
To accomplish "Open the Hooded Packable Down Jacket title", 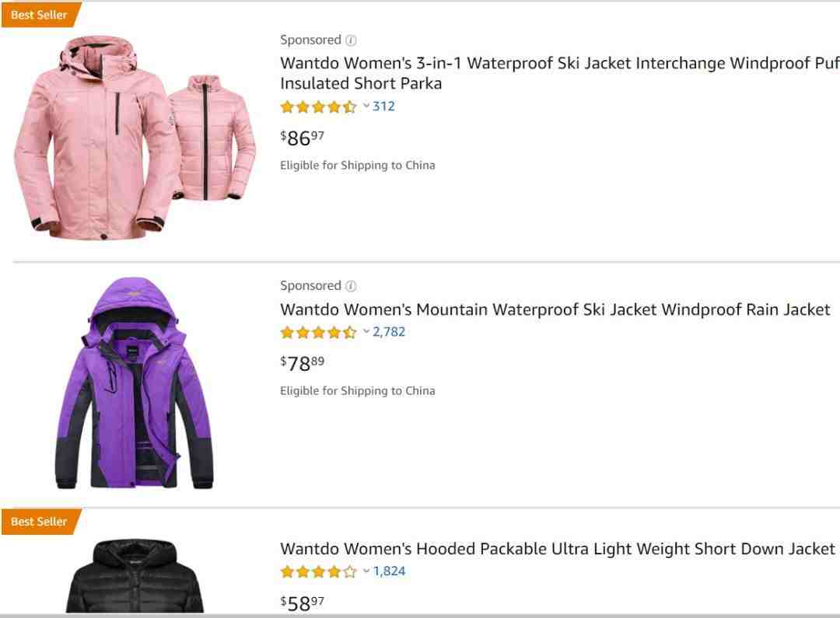I will coord(557,549).
